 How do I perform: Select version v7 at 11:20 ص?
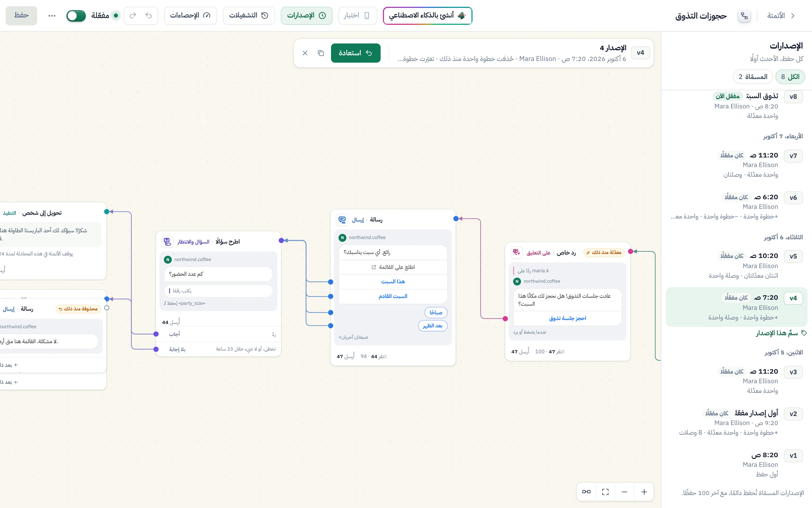click(736, 165)
